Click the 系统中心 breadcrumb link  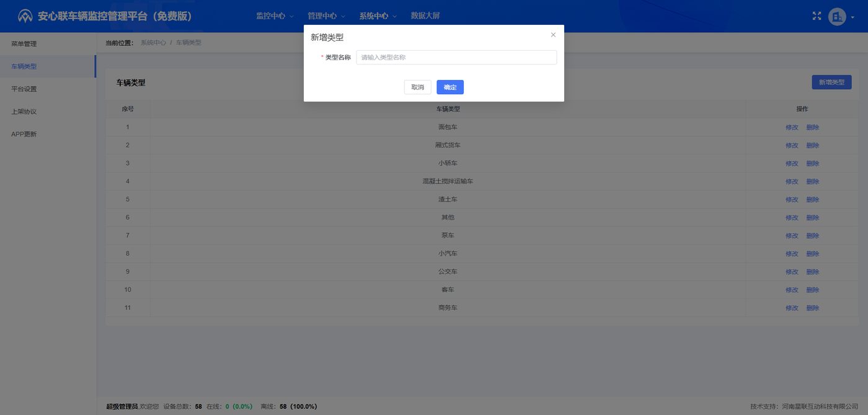[x=153, y=43]
